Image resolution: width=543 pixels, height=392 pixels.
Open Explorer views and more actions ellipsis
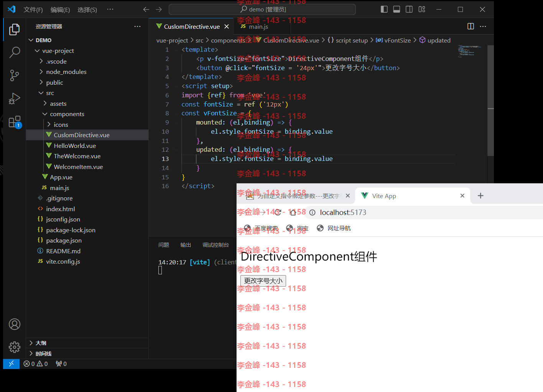click(137, 26)
